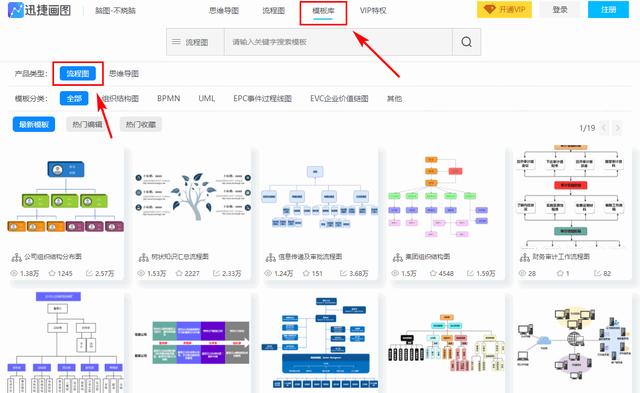Image resolution: width=640 pixels, height=393 pixels.
Task: Open the 模板库 tab in navigation
Action: coord(323,11)
